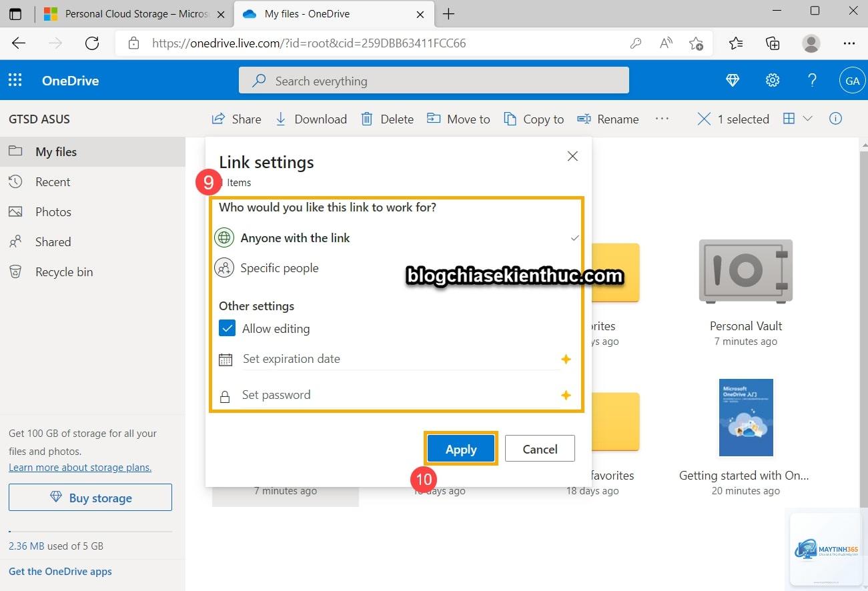Choose Move to in command bar

click(458, 119)
